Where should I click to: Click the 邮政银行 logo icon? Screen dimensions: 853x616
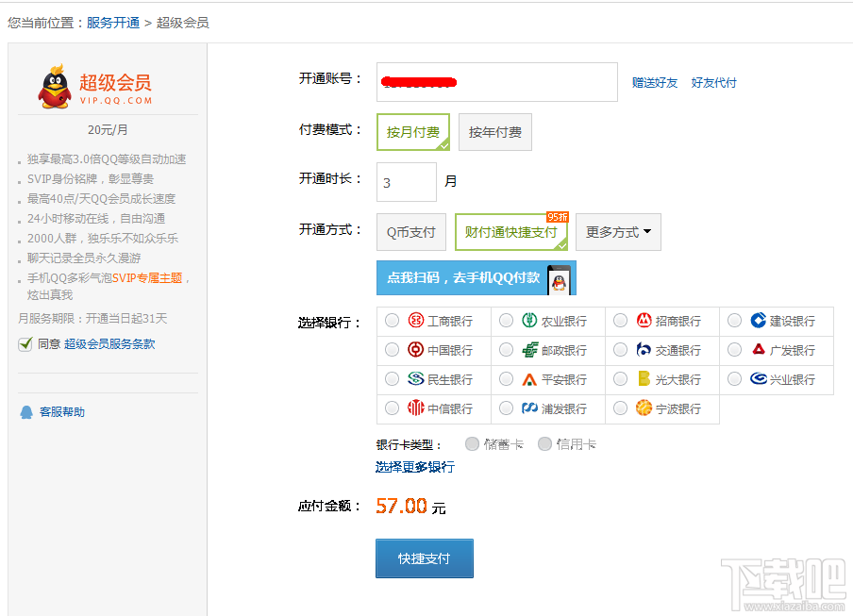530,350
